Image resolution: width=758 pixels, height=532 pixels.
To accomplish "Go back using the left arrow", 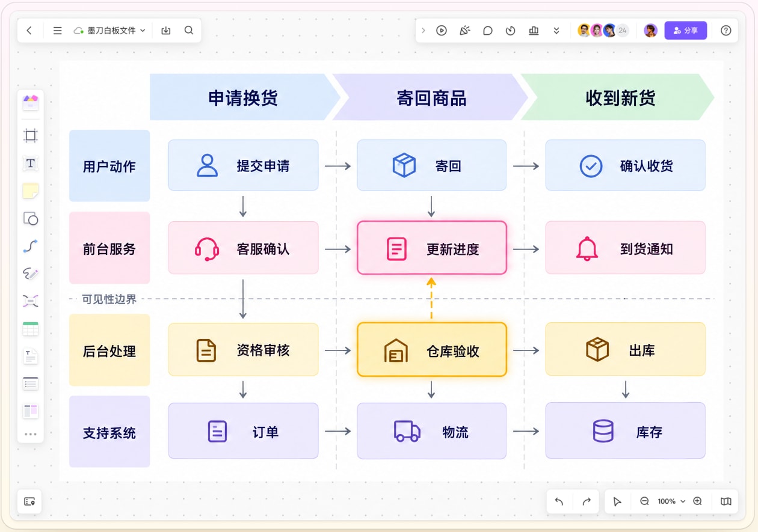I will [x=29, y=30].
